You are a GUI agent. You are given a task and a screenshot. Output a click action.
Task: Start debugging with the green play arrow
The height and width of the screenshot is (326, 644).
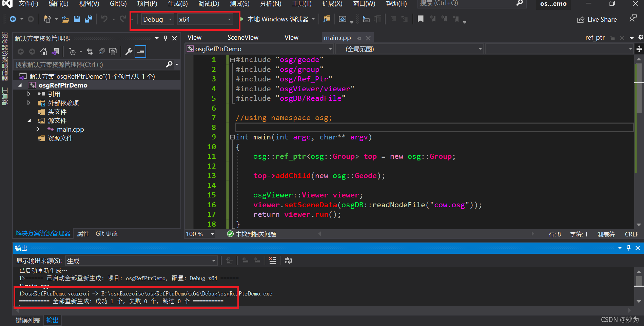tap(242, 19)
